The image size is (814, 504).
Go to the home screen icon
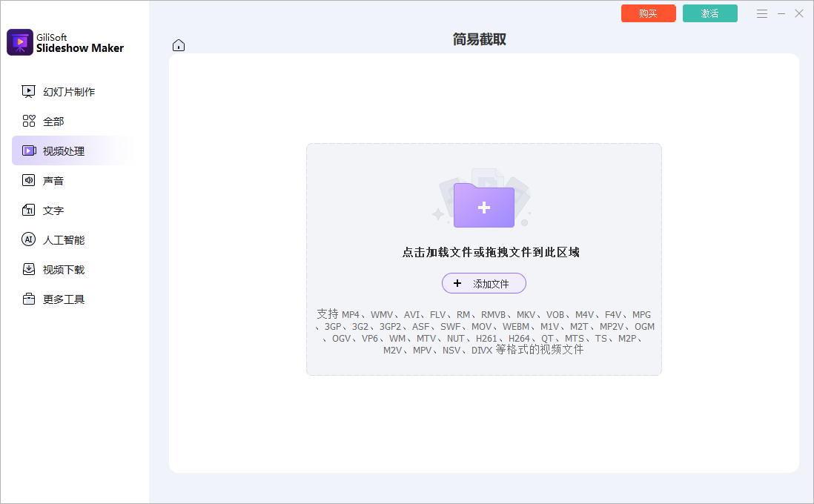point(179,46)
